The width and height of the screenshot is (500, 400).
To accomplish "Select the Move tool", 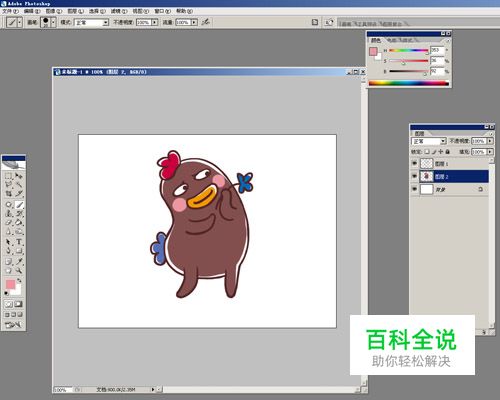I will pyautogui.click(x=19, y=175).
